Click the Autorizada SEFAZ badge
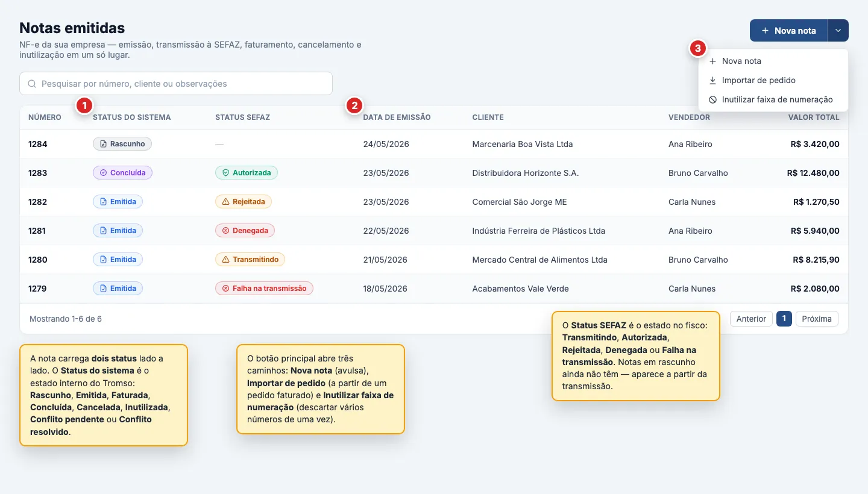This screenshot has width=868, height=494. 247,173
